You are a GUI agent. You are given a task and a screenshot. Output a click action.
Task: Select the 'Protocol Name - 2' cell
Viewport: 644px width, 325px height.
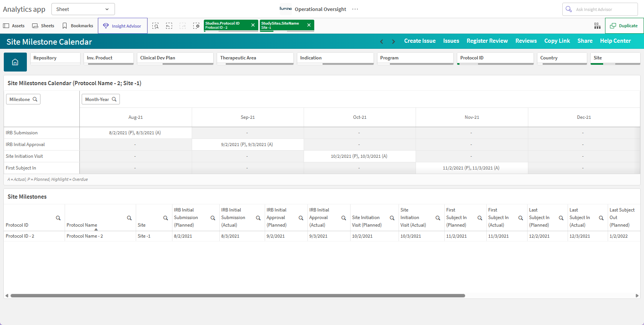(x=100, y=236)
